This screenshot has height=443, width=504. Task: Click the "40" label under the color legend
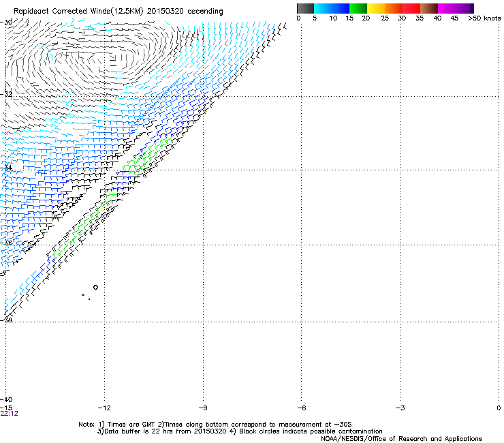tap(437, 18)
